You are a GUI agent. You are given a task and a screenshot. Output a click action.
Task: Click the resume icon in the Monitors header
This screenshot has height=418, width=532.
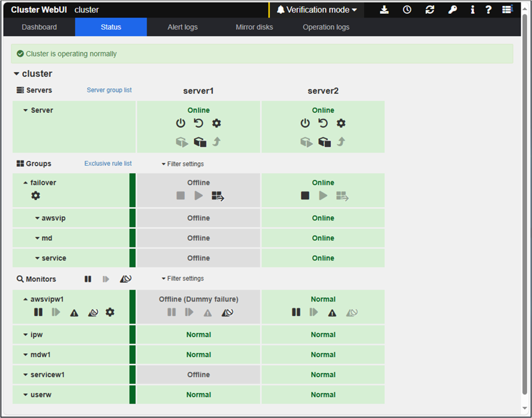[x=106, y=279]
